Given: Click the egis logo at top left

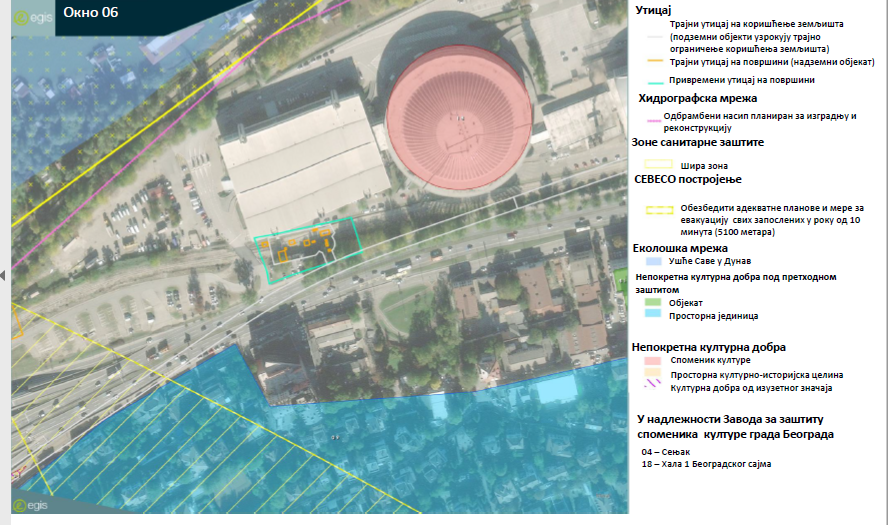Looking at the screenshot, I should coord(33,18).
